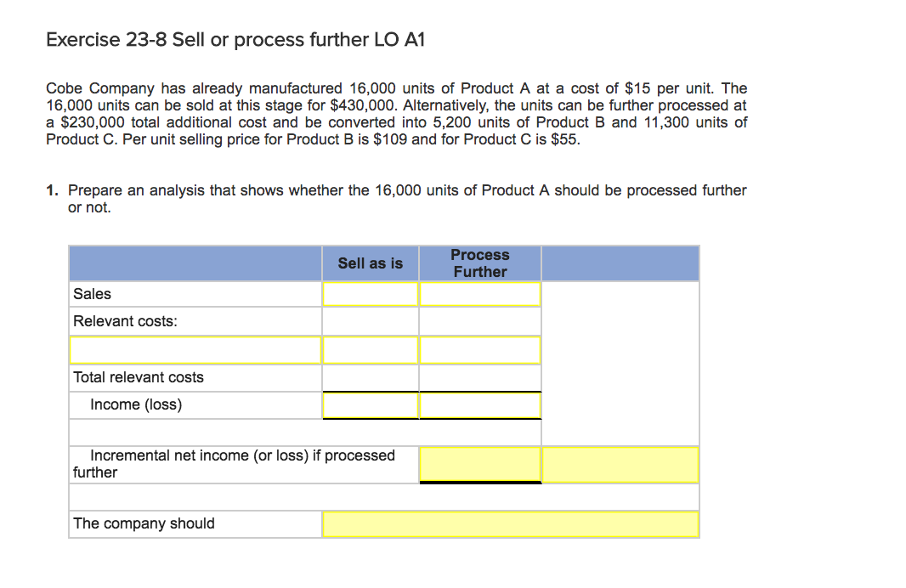Click the Incremental net income amount field
The image size is (906, 588).
click(480, 464)
